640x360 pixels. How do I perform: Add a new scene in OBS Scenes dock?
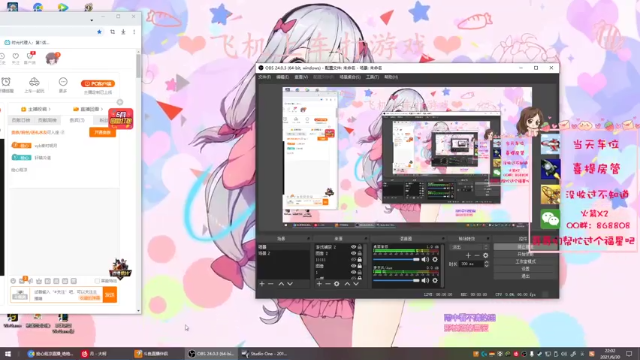[x=262, y=284]
